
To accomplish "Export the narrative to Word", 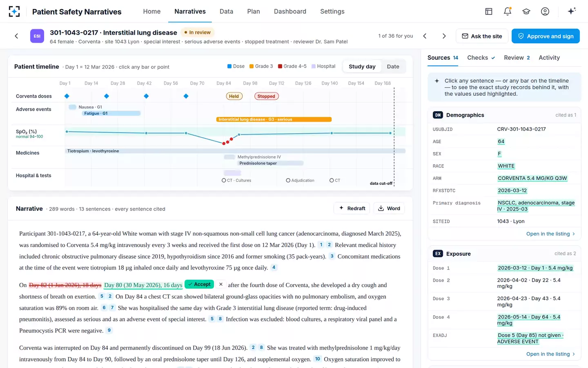I will click(x=389, y=209).
